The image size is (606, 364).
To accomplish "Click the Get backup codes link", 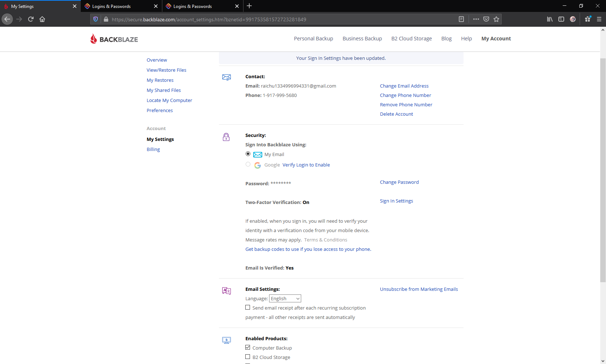I will point(308,249).
